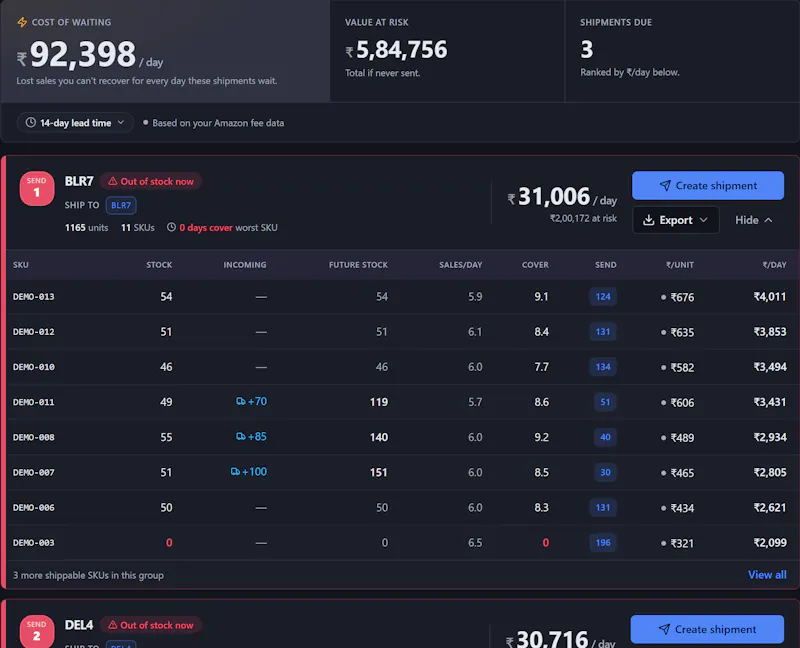Select the COVER column header
The height and width of the screenshot is (648, 800).
(535, 265)
